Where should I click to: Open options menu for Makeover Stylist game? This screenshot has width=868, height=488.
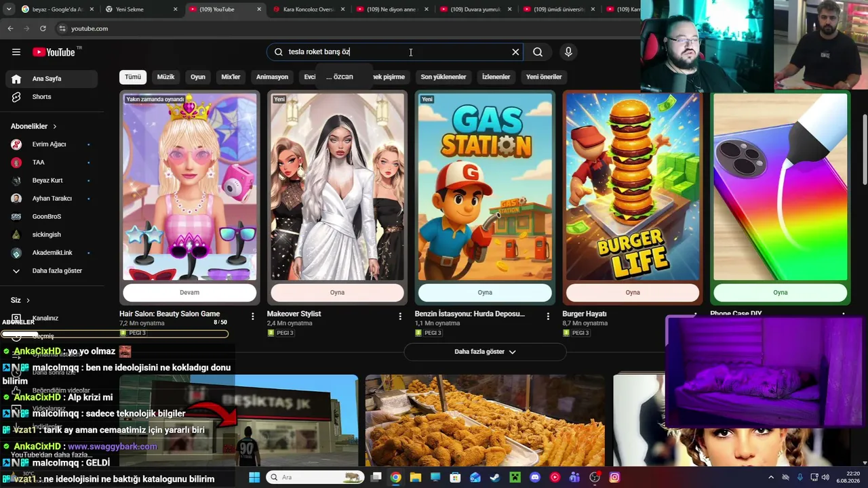click(x=400, y=317)
